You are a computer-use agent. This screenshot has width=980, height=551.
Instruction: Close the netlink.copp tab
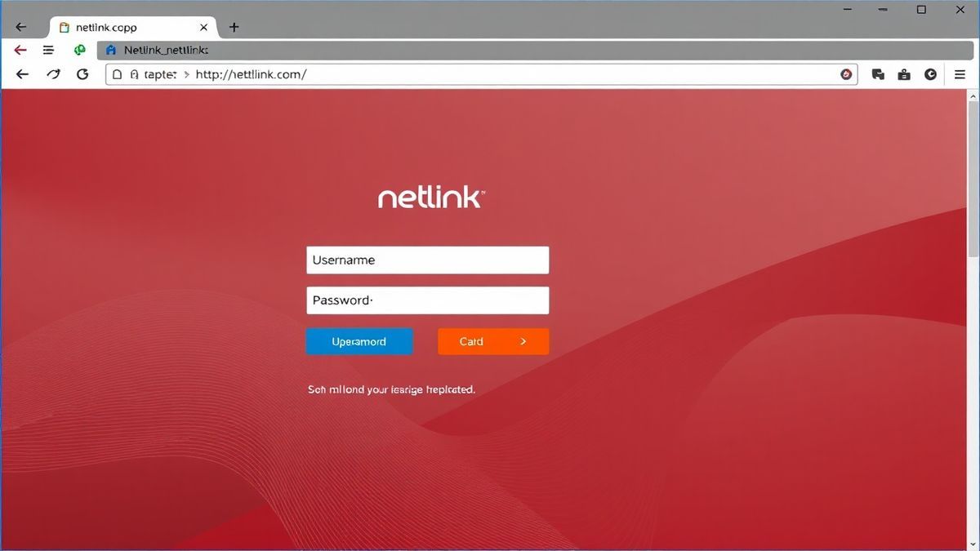pyautogui.click(x=203, y=27)
